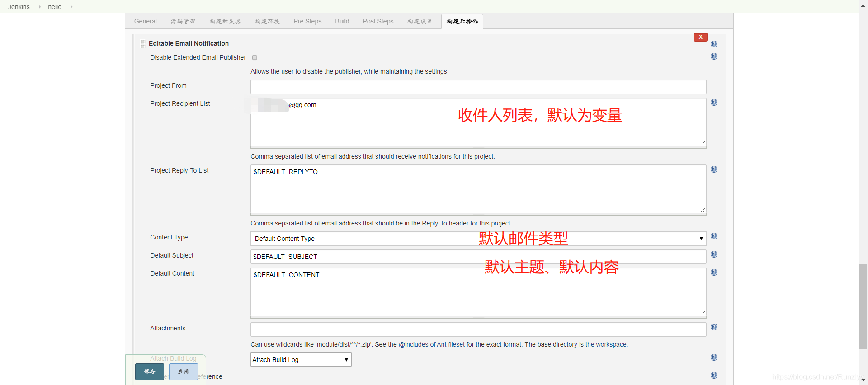868x385 pixels.
Task: Click the 保存 save button
Action: [x=150, y=371]
